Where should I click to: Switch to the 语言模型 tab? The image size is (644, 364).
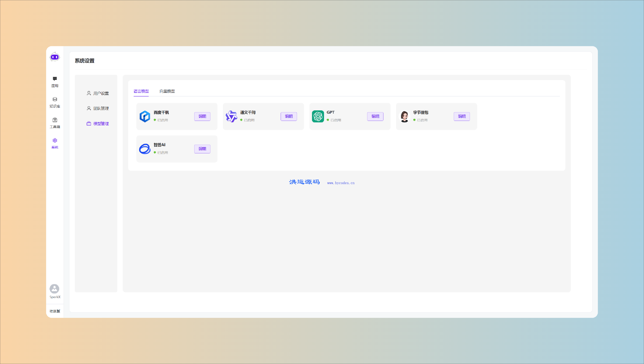coord(141,91)
